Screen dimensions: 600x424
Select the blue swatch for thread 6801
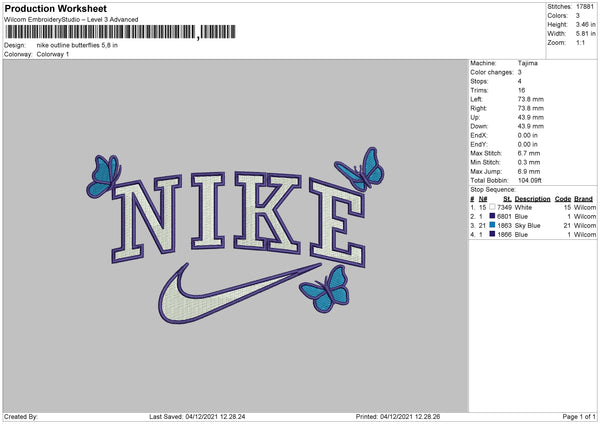point(492,216)
